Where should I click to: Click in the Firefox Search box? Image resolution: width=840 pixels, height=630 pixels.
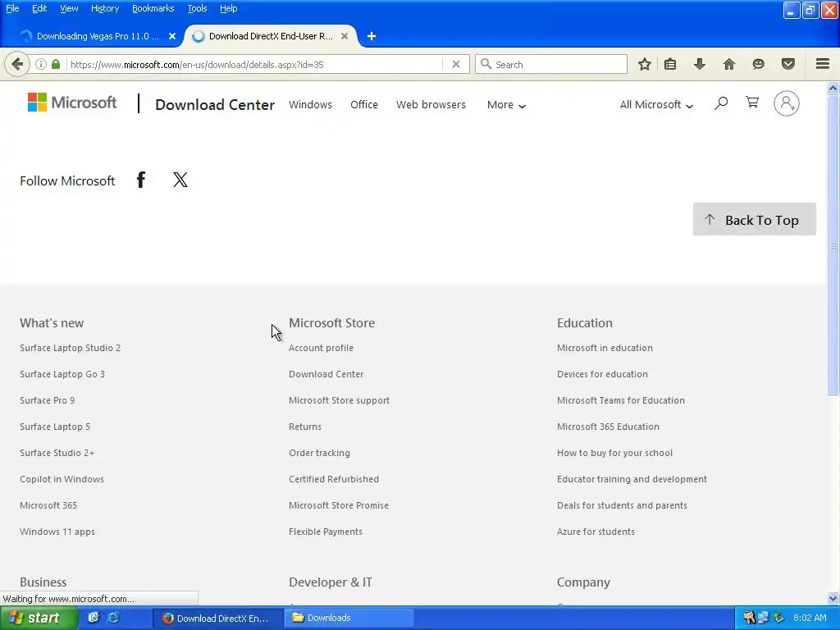coord(550,64)
